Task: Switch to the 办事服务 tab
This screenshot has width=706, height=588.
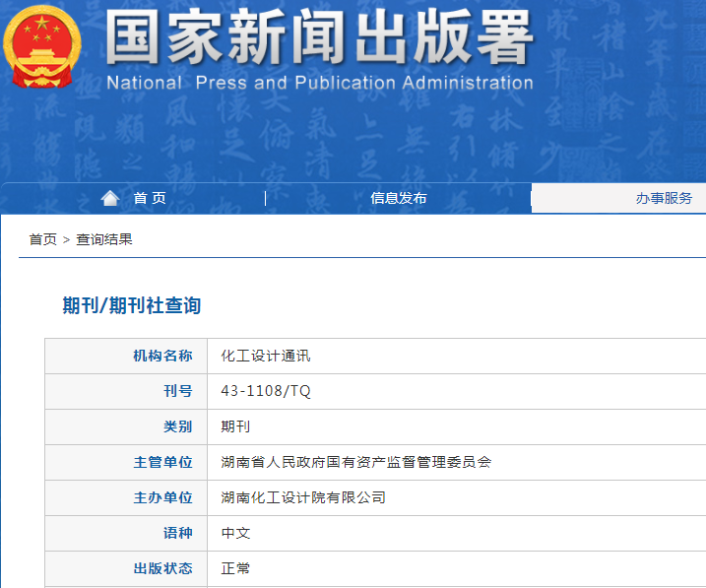Action: click(664, 198)
